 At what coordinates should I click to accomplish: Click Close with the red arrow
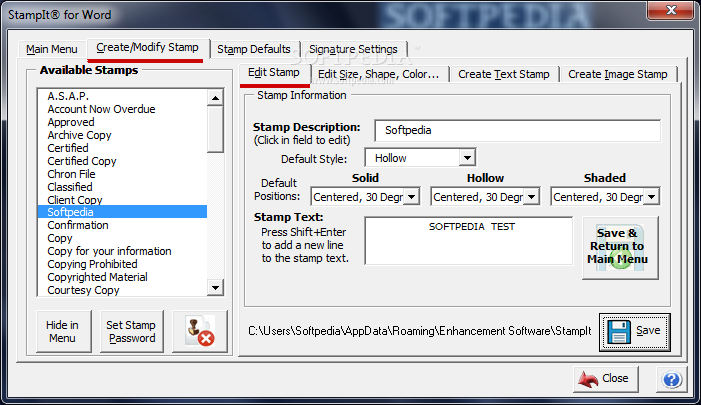(x=606, y=379)
